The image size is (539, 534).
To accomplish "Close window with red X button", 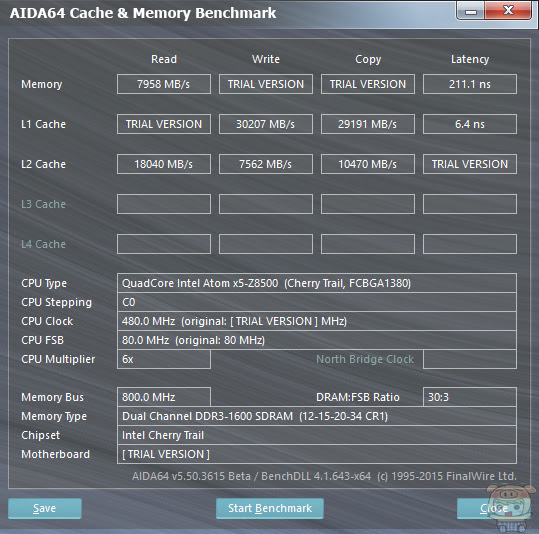I will coord(508,11).
